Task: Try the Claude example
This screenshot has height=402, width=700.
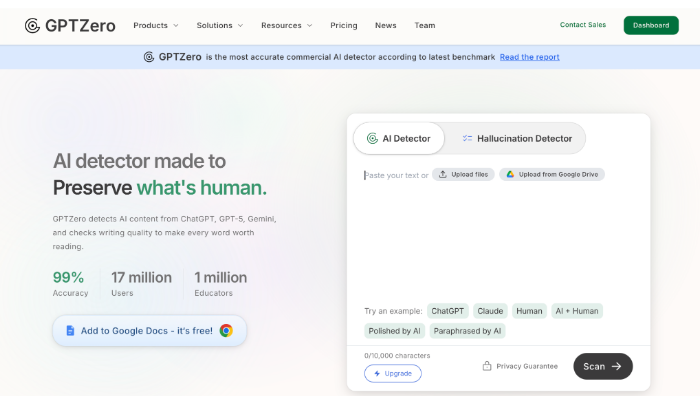Action: [490, 311]
